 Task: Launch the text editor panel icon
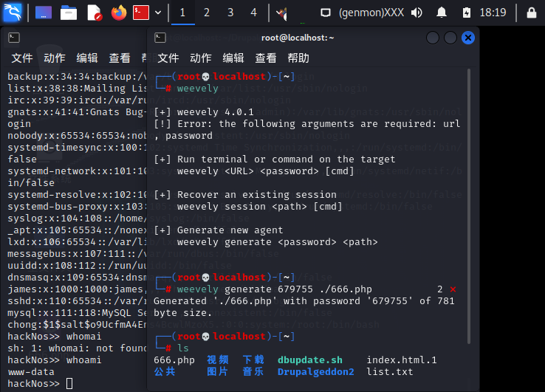pyautogui.click(x=95, y=13)
